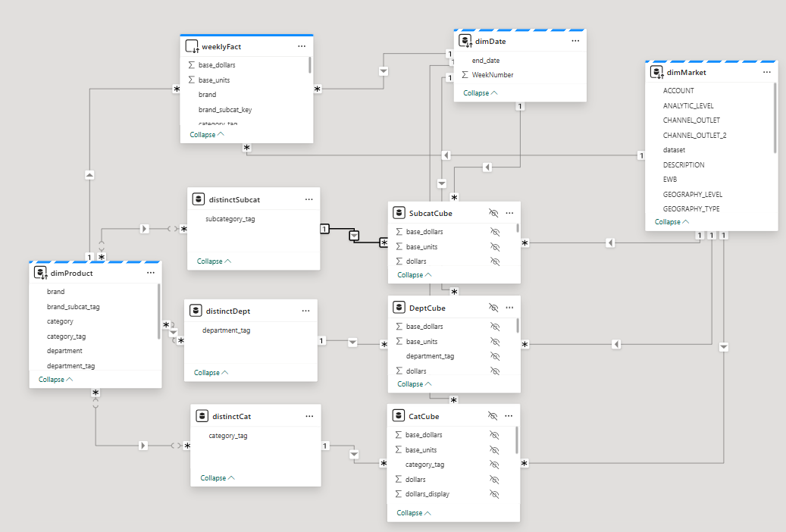This screenshot has width=786, height=532.
Task: Click the CatCube table icon
Action: [399, 416]
